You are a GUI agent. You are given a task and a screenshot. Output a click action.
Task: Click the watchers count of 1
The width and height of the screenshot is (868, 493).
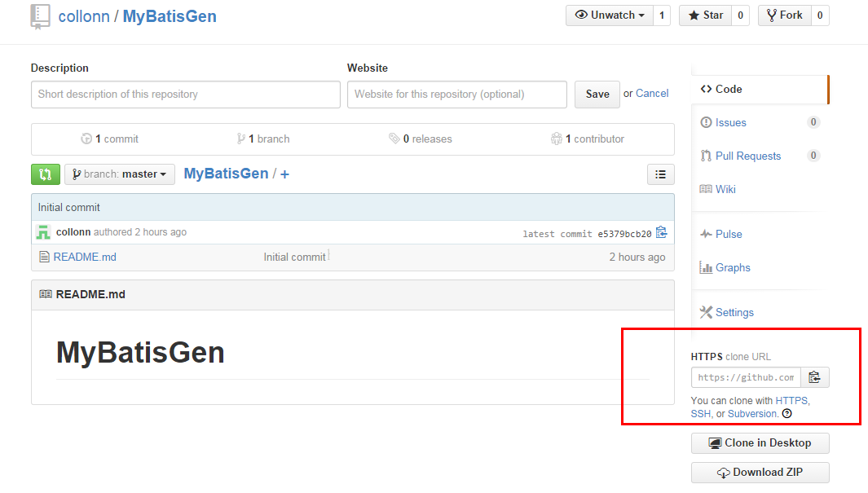662,15
